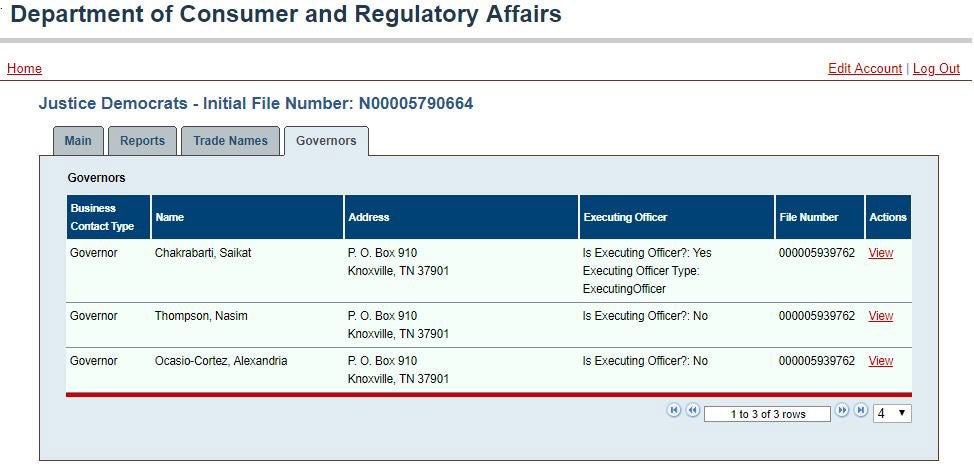This screenshot has height=474, width=974.
Task: Click the Governors tab
Action: pos(326,141)
